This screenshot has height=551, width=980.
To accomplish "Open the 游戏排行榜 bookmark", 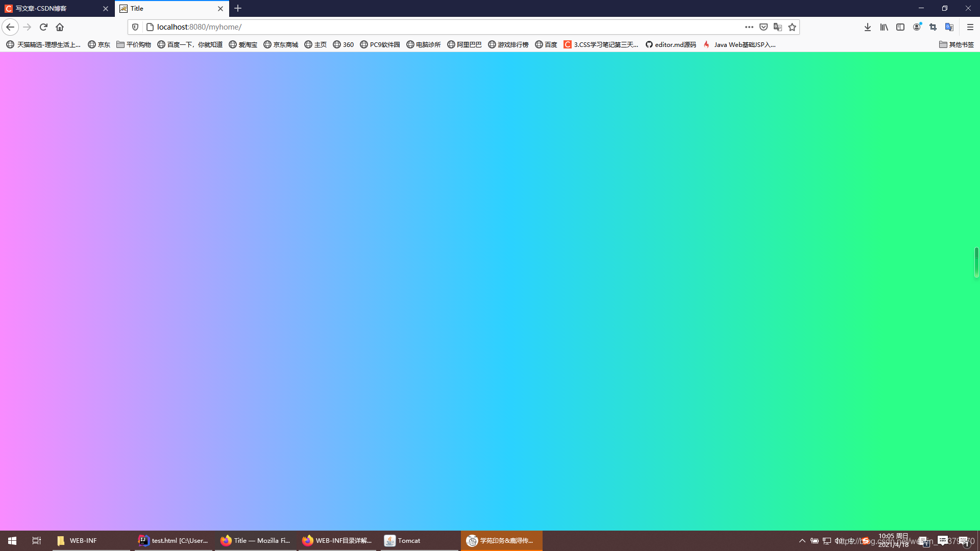I will click(508, 45).
